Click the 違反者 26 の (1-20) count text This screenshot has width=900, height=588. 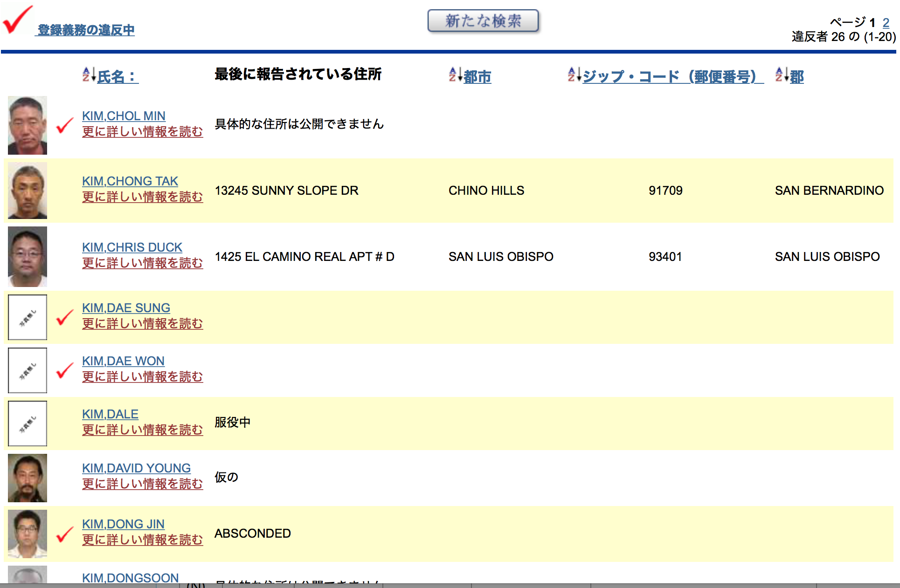point(844,37)
